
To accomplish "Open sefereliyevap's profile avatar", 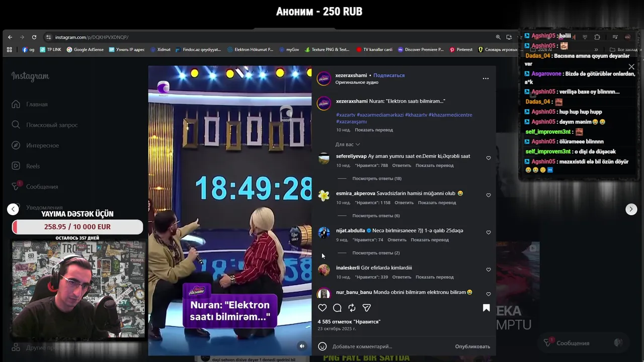I will [324, 159].
